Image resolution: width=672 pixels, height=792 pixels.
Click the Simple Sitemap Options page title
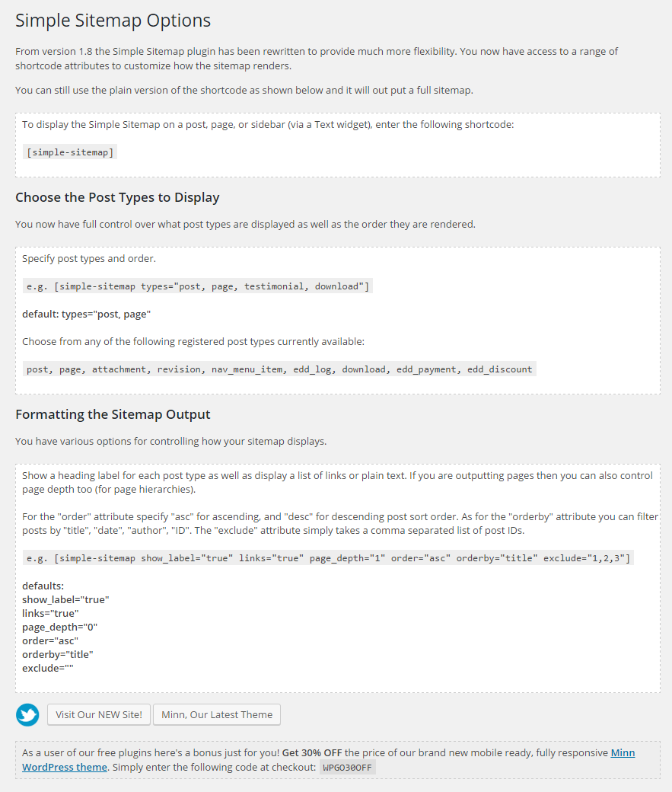(x=113, y=21)
